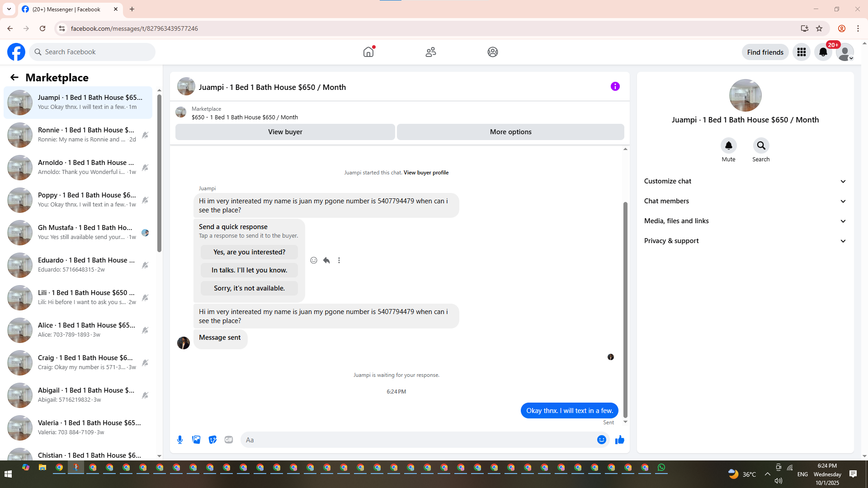Open a new browser tab
The width and height of the screenshot is (868, 488).
coord(132,9)
